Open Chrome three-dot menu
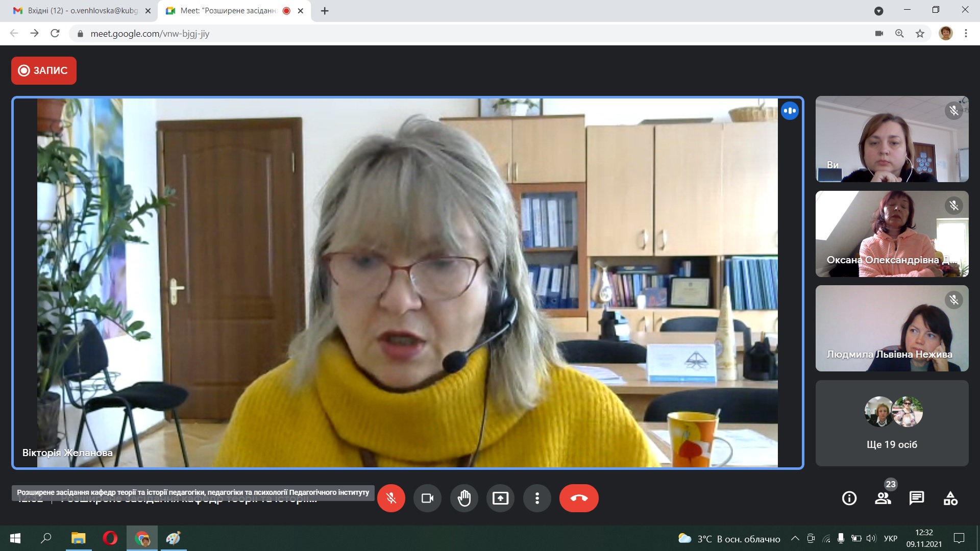 (966, 34)
